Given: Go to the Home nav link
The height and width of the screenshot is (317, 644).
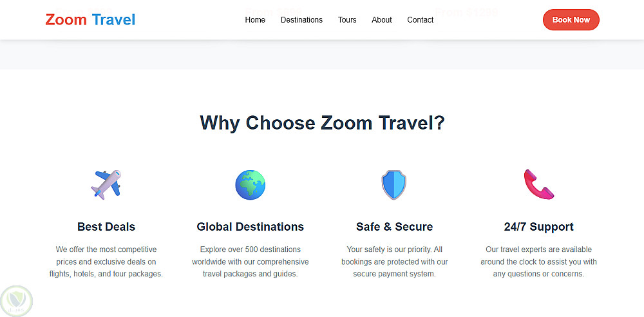Looking at the screenshot, I should [x=255, y=20].
